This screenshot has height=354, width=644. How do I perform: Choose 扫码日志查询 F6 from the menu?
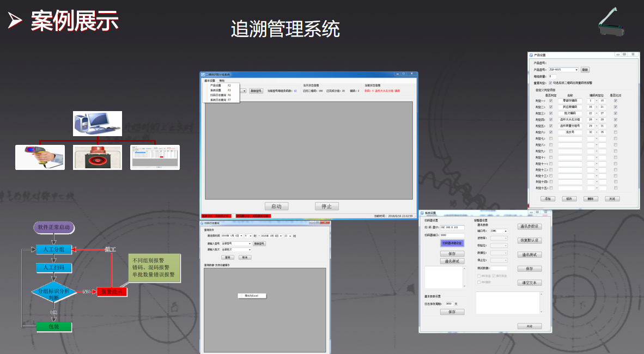[221, 95]
